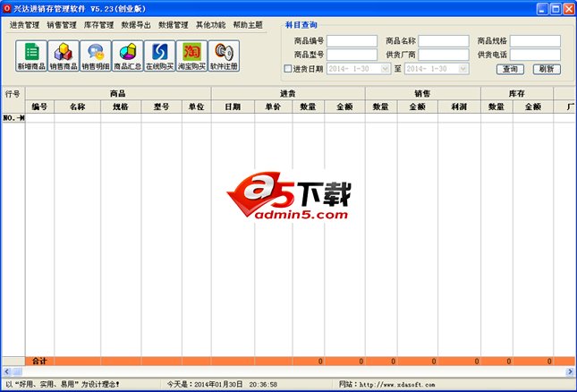Screen dimensions: 577x392
Task: Click the 科目查询 panel title
Action: 301,25
